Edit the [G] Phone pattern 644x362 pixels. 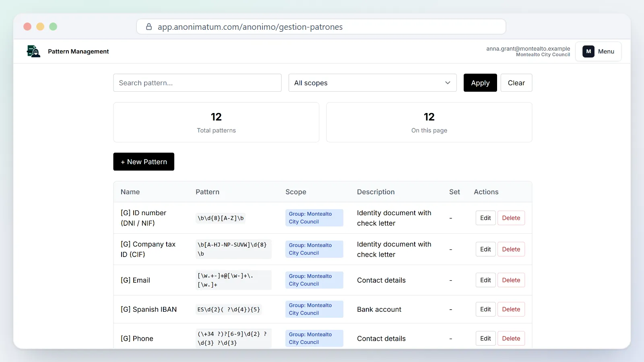click(x=485, y=339)
